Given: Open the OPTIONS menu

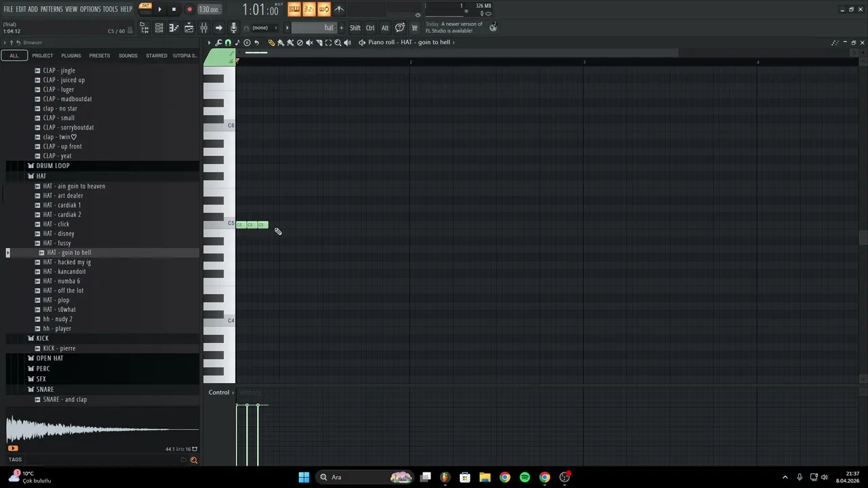Looking at the screenshot, I should click(x=90, y=9).
